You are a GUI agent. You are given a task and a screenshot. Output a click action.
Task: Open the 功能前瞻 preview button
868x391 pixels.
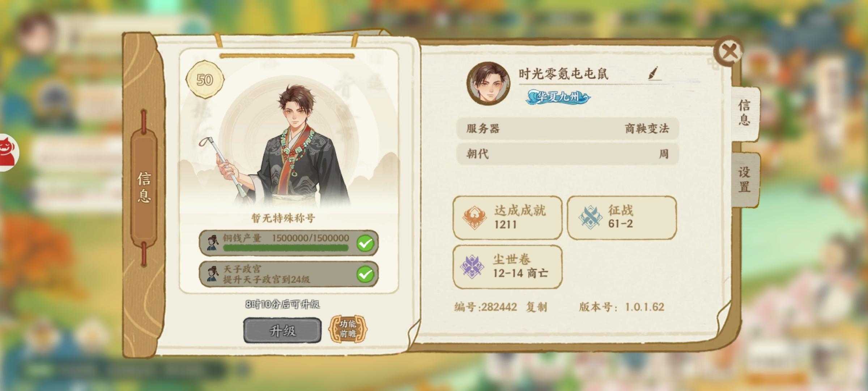[348, 329]
